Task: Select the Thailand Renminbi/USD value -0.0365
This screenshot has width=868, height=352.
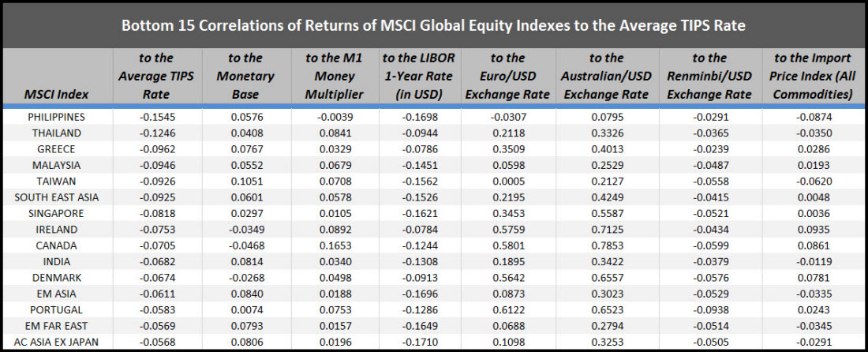Action: click(709, 133)
